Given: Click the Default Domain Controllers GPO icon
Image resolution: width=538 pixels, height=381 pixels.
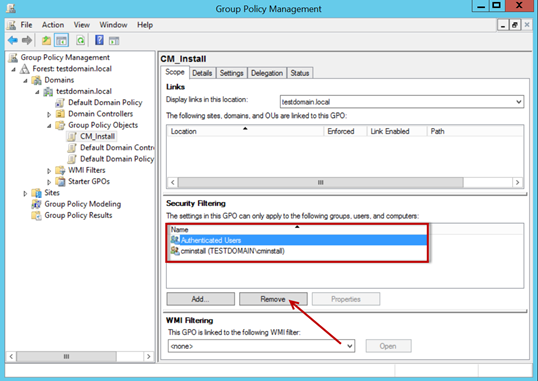Looking at the screenshot, I should [72, 148].
